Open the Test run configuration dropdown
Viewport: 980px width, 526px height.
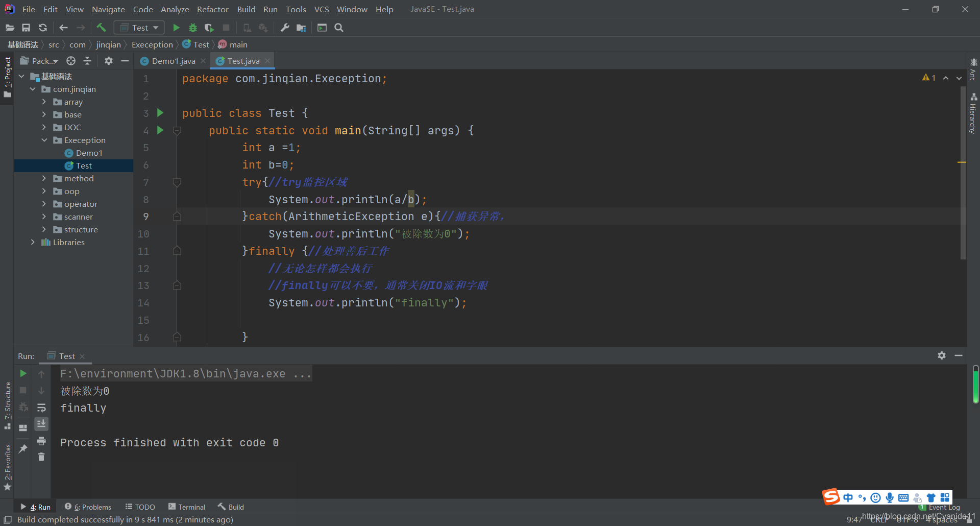click(139, 28)
